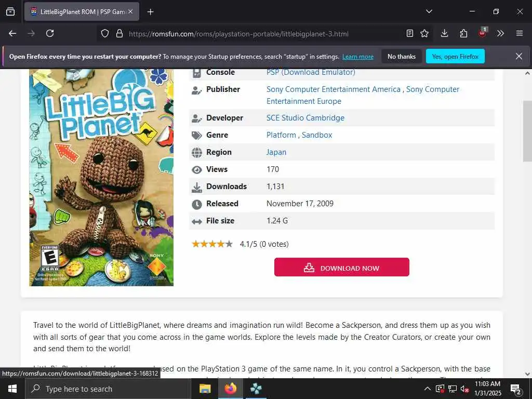Reload the current page
The height and width of the screenshot is (399, 532).
(x=50, y=33)
